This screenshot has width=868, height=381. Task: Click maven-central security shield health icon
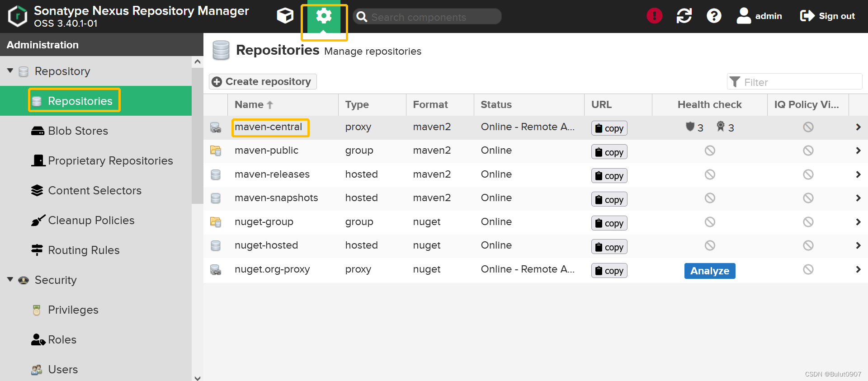(x=690, y=127)
